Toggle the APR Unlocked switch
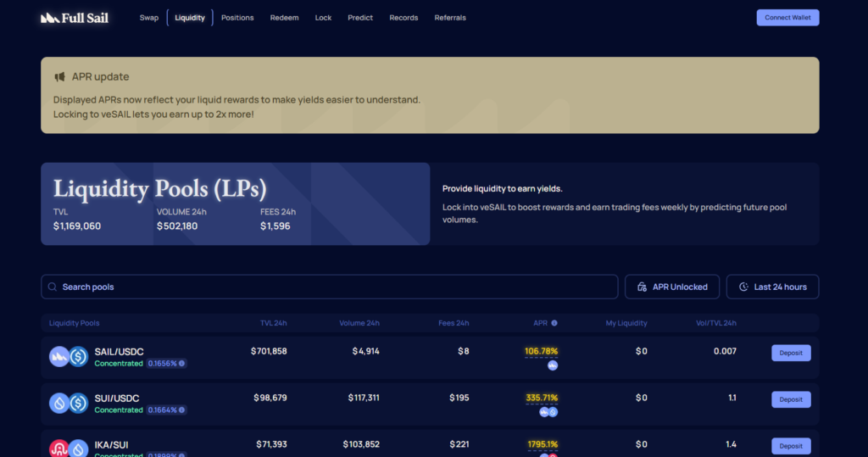 click(671, 287)
